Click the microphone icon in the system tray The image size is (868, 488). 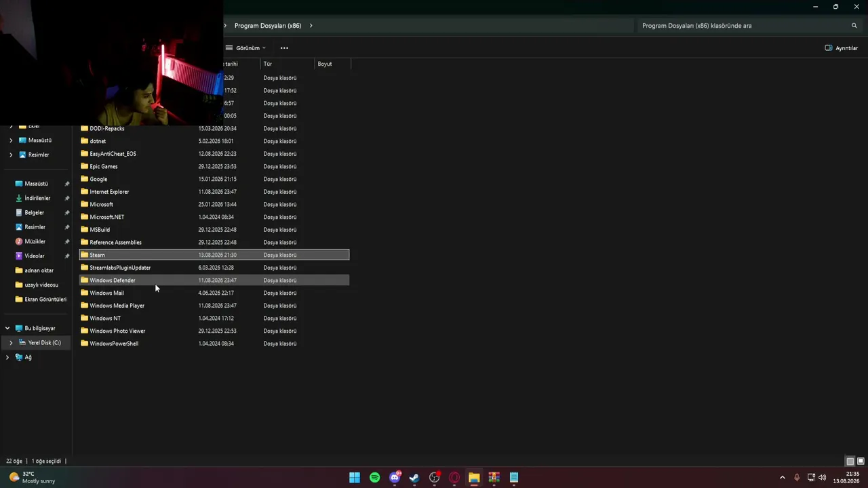(x=797, y=478)
